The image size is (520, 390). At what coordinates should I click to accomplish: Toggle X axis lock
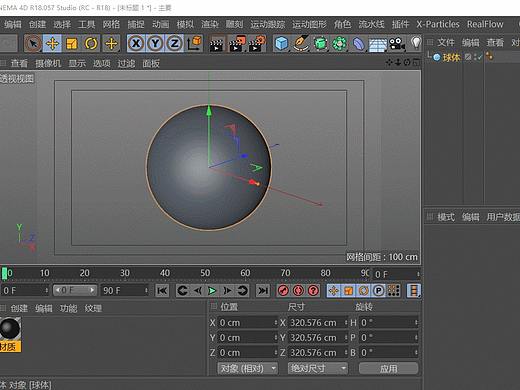[x=136, y=43]
